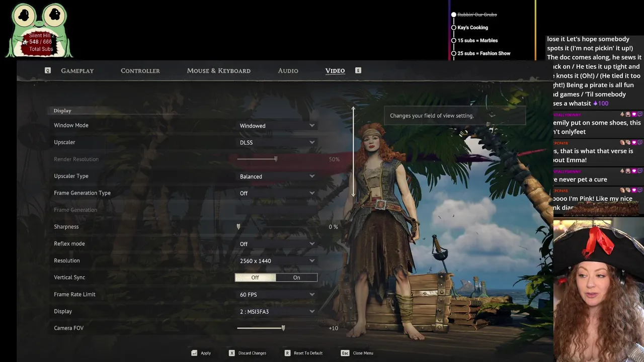
Task: Click the Esc key icon
Action: click(x=345, y=353)
